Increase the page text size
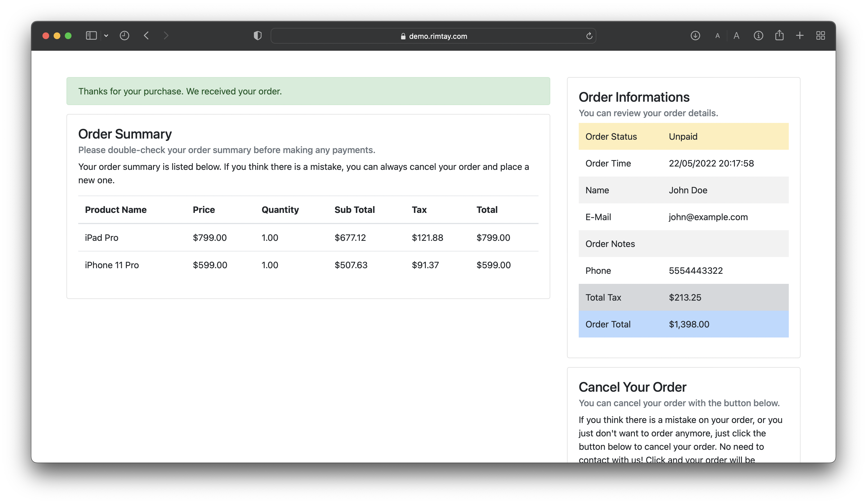This screenshot has width=867, height=504. (736, 35)
